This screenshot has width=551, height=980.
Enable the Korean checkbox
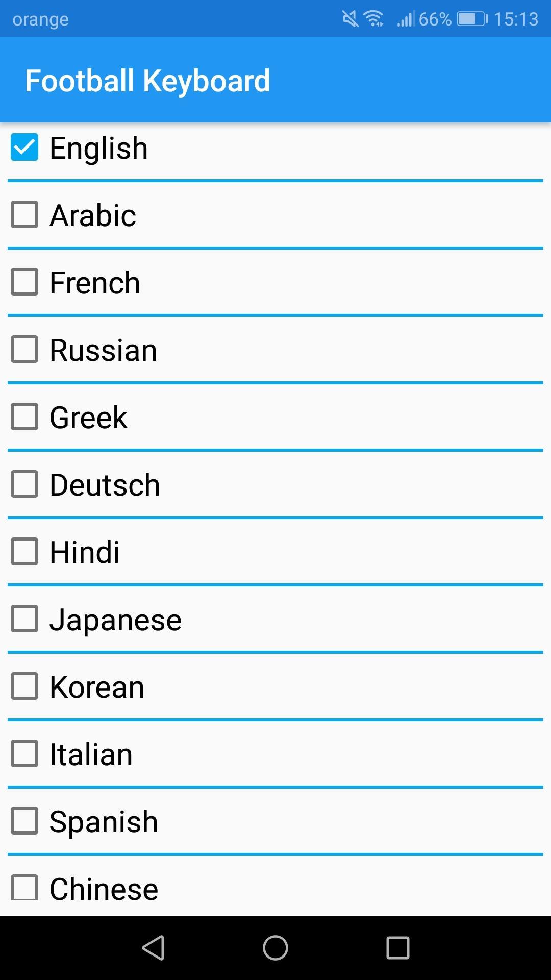point(24,686)
